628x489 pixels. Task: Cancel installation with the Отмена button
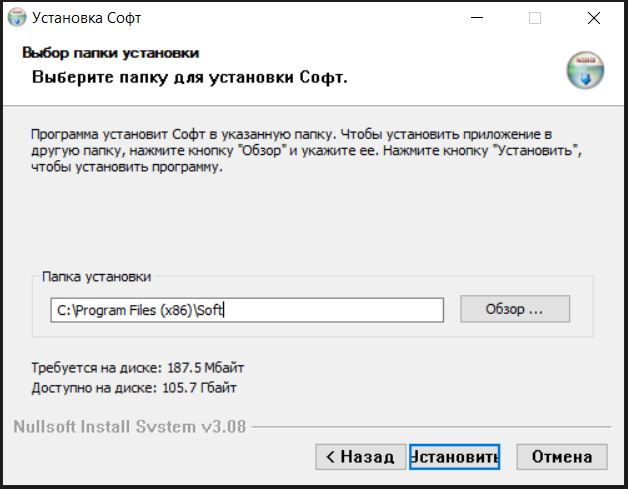562,457
